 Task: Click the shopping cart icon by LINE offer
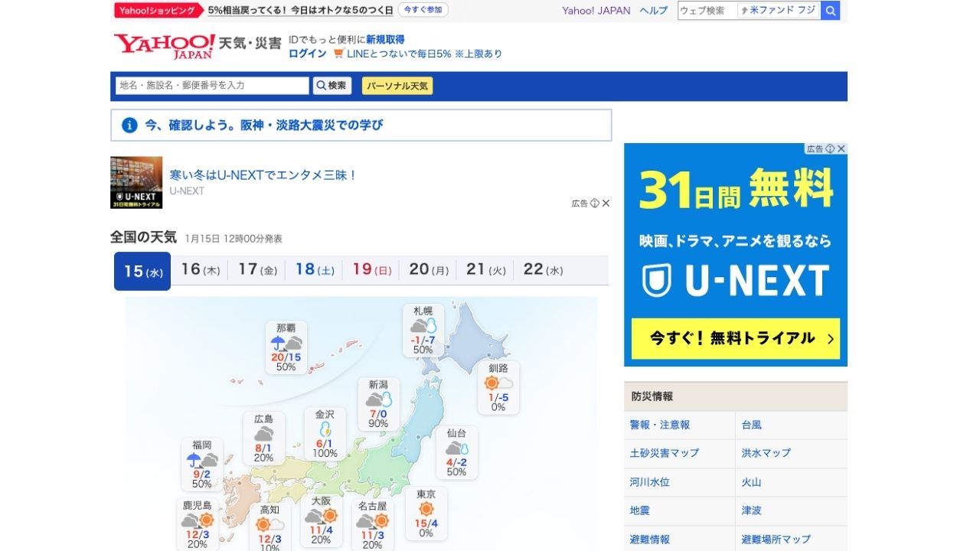coord(338,54)
